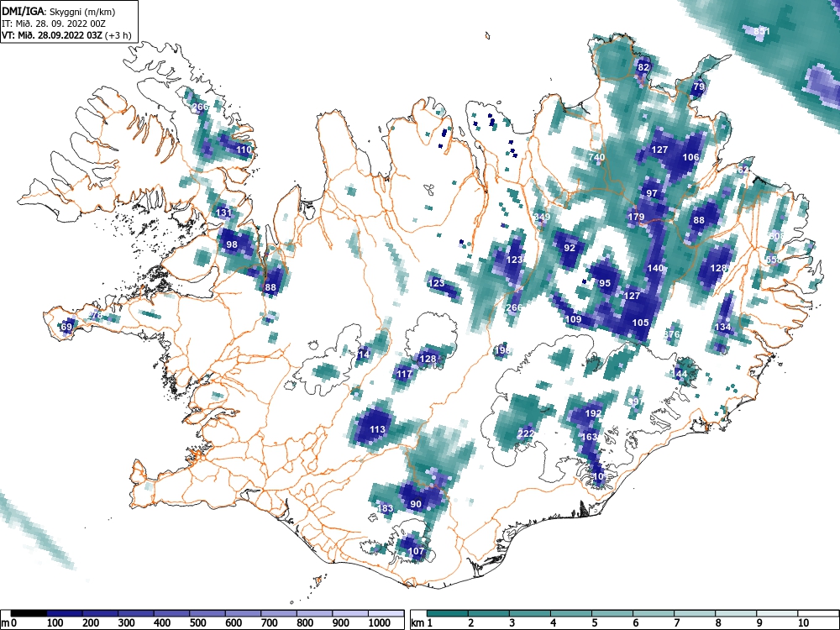Click the '1000' label in the meters legend

pos(380,623)
